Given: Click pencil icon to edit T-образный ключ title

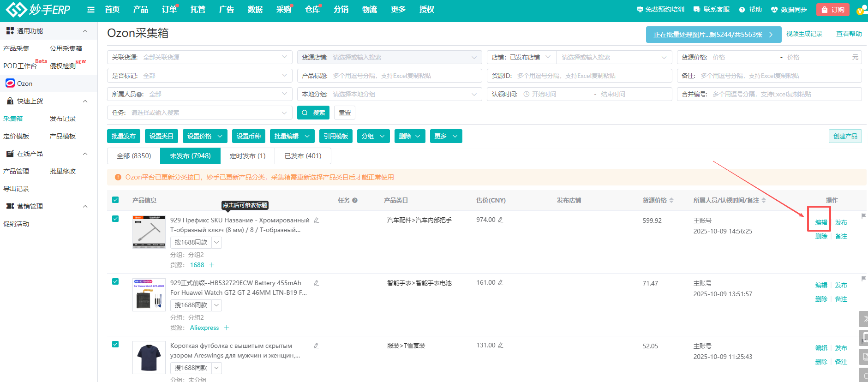Looking at the screenshot, I should (x=317, y=221).
